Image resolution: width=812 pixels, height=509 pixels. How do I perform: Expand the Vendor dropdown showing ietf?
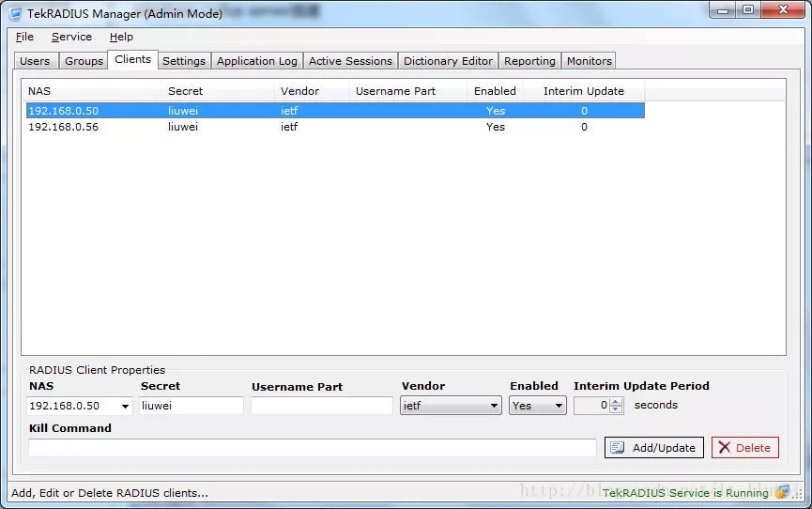tap(495, 407)
